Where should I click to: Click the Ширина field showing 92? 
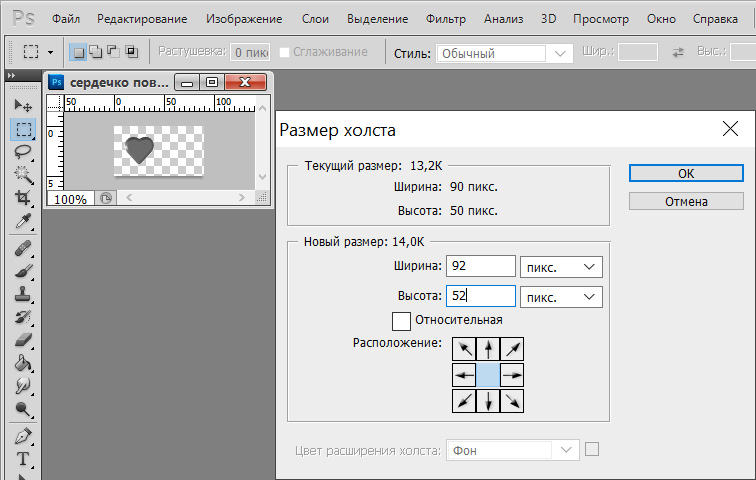(x=481, y=266)
